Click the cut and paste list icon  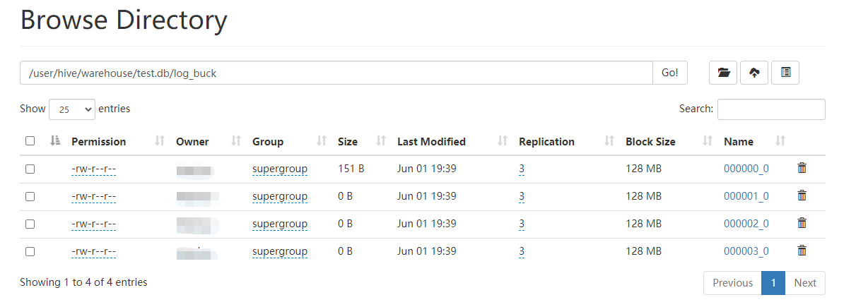[x=785, y=73]
